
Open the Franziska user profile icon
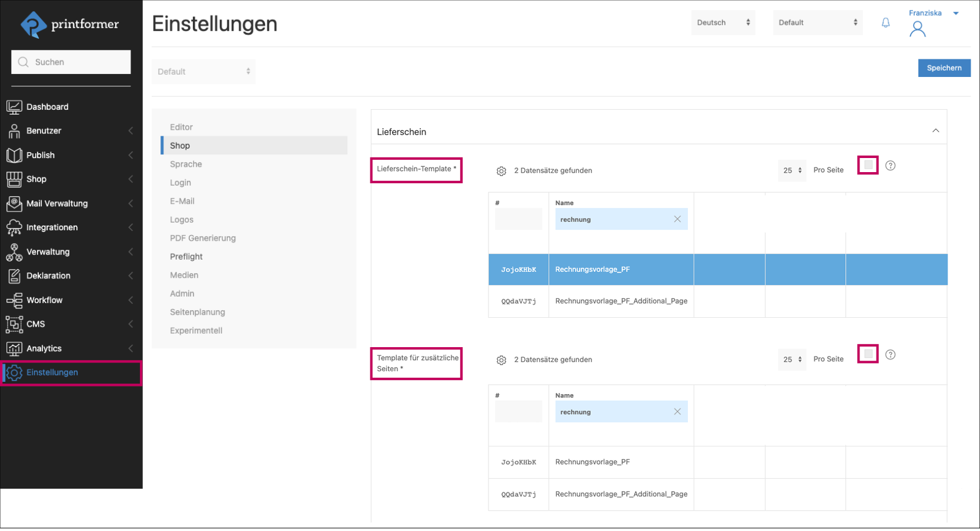coord(917,29)
